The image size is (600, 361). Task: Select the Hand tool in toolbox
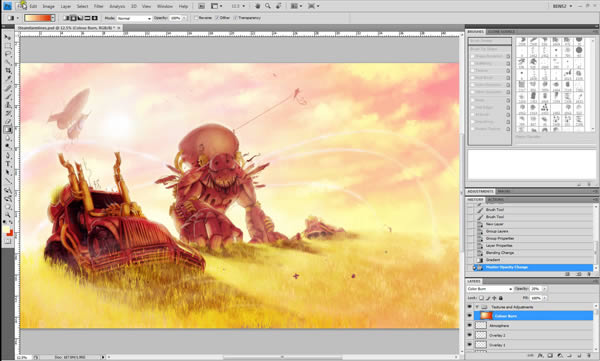click(x=8, y=207)
